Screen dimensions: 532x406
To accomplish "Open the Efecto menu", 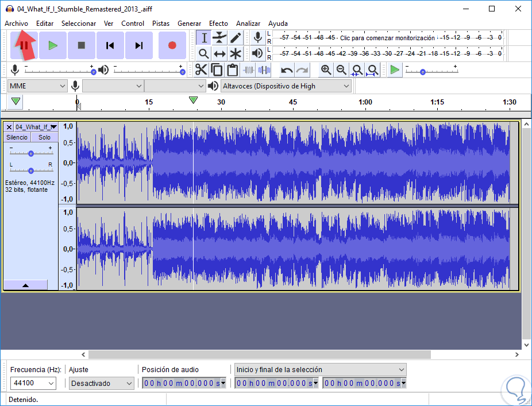I will 218,24.
